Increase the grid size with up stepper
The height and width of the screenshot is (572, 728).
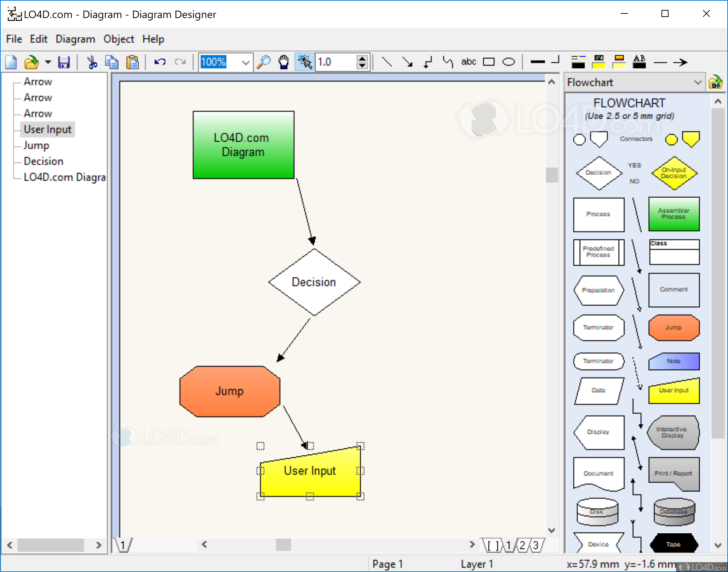click(362, 58)
